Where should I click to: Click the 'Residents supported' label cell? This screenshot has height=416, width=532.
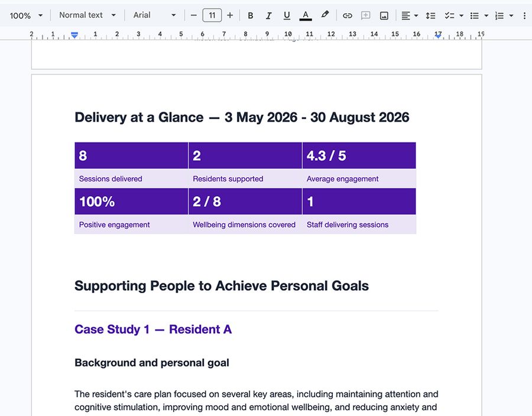[x=245, y=178]
